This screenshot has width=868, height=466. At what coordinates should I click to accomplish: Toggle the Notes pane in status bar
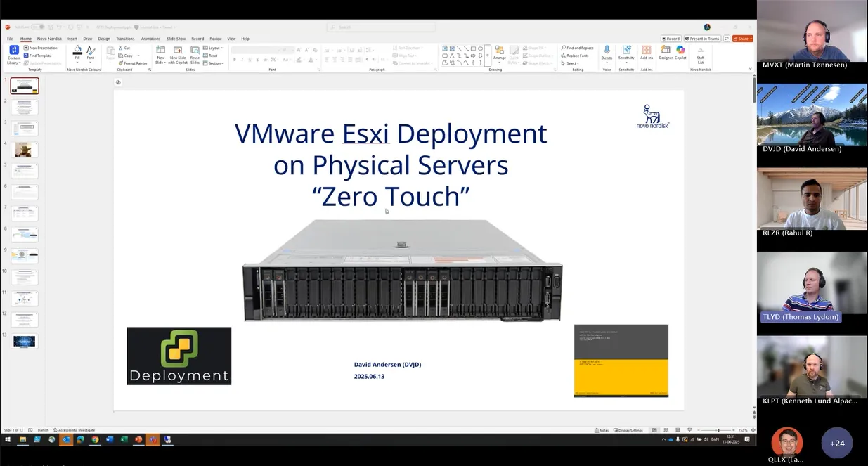[602, 430]
